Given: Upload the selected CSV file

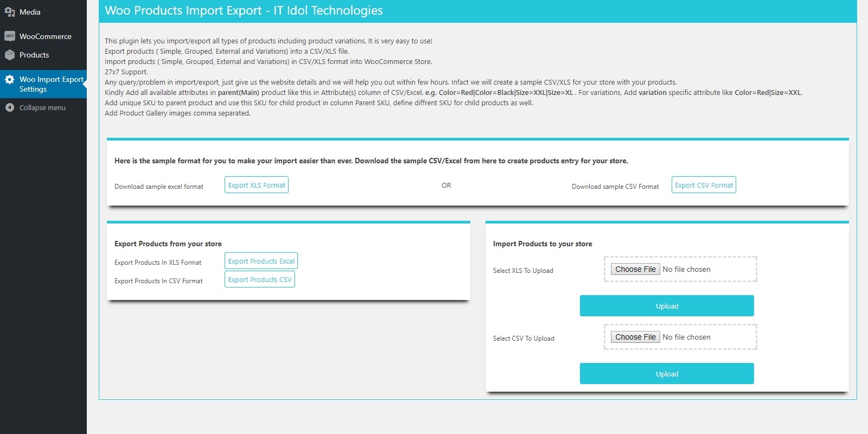Looking at the screenshot, I should 667,374.
